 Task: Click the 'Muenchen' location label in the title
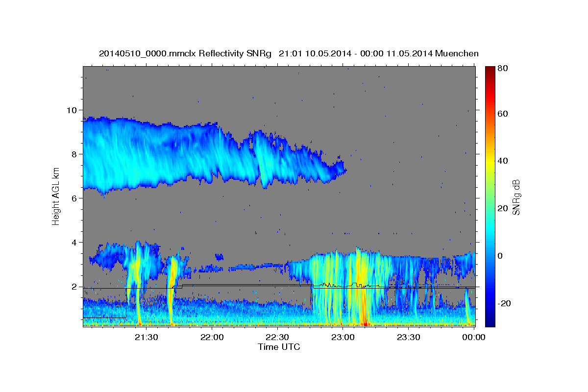click(457, 53)
